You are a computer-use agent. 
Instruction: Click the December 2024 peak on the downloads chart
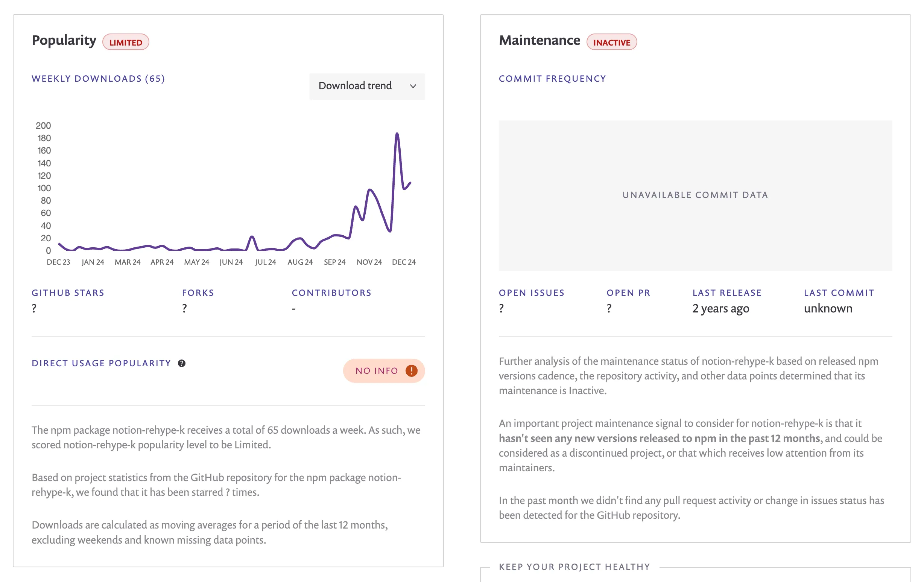398,134
